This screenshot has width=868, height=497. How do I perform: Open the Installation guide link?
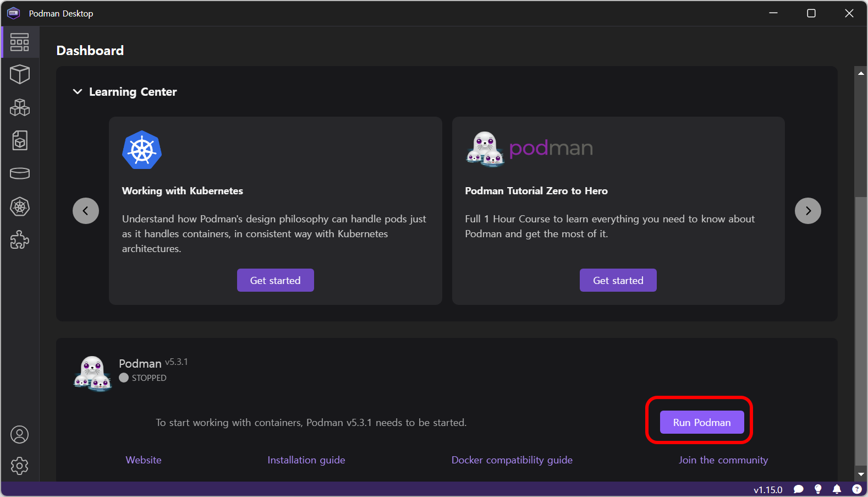pos(306,460)
